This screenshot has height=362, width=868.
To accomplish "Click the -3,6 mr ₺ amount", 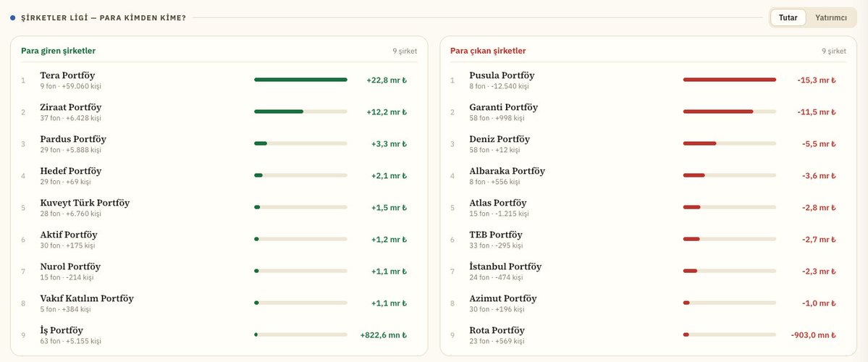I will tap(819, 176).
